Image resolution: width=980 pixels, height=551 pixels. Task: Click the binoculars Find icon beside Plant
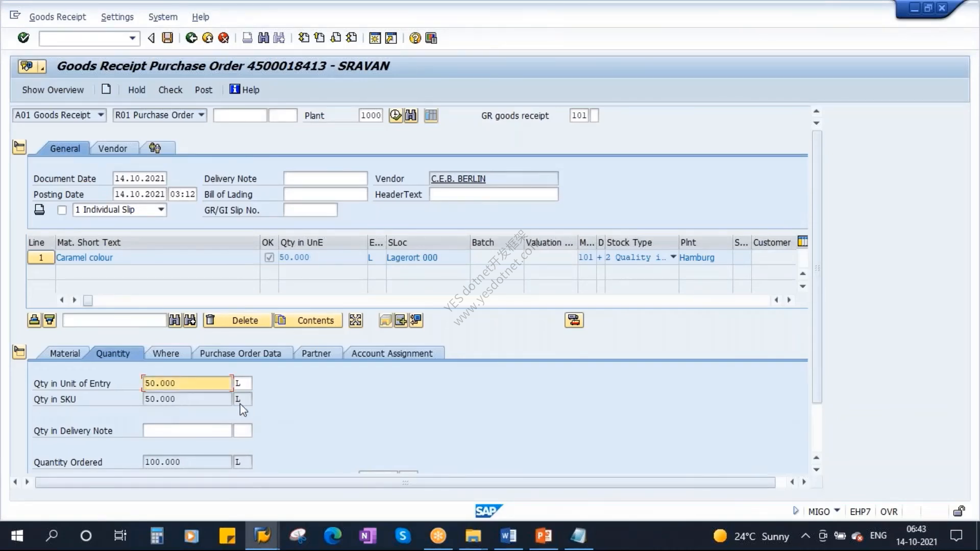click(411, 115)
